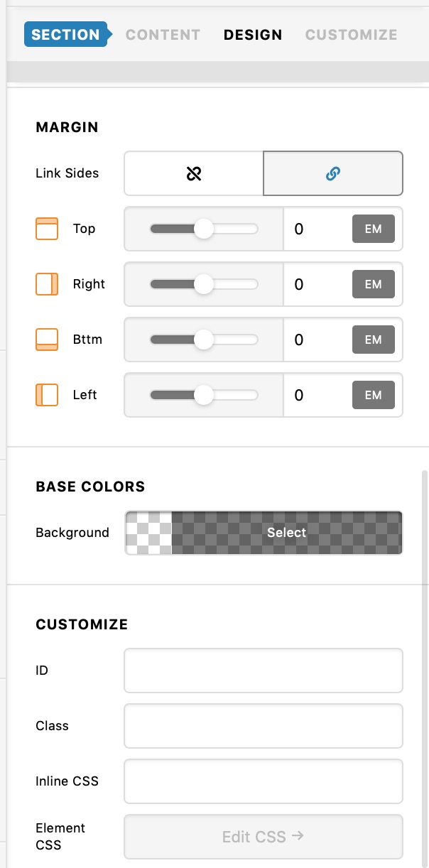Click the Bottom margin icon

pyautogui.click(x=47, y=340)
